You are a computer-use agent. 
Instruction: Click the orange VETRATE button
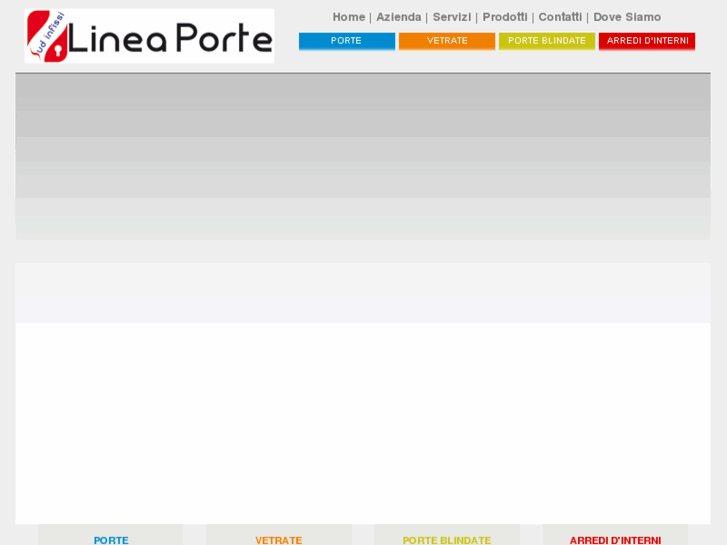447,41
